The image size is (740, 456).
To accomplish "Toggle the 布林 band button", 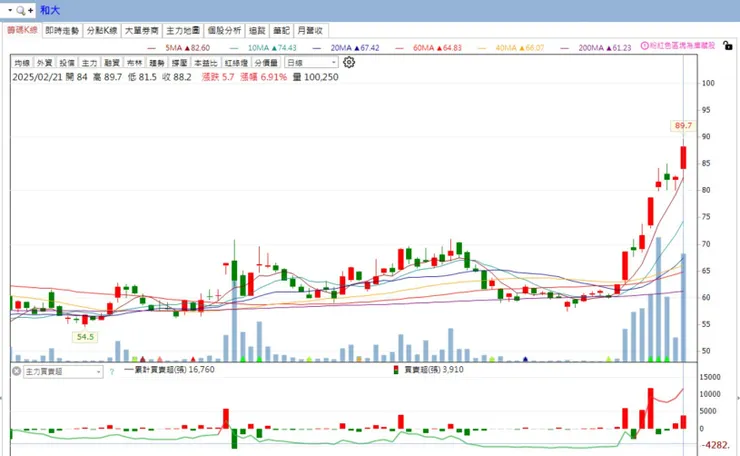I will (x=135, y=63).
